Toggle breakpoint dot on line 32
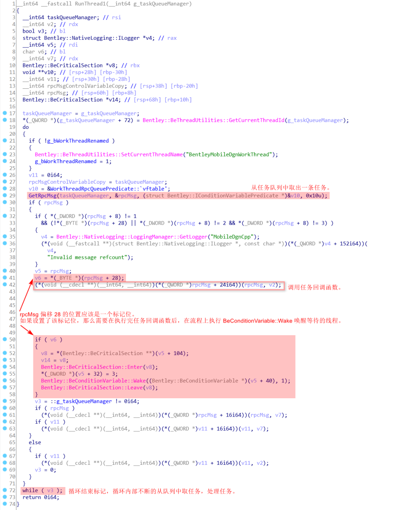 (5, 216)
